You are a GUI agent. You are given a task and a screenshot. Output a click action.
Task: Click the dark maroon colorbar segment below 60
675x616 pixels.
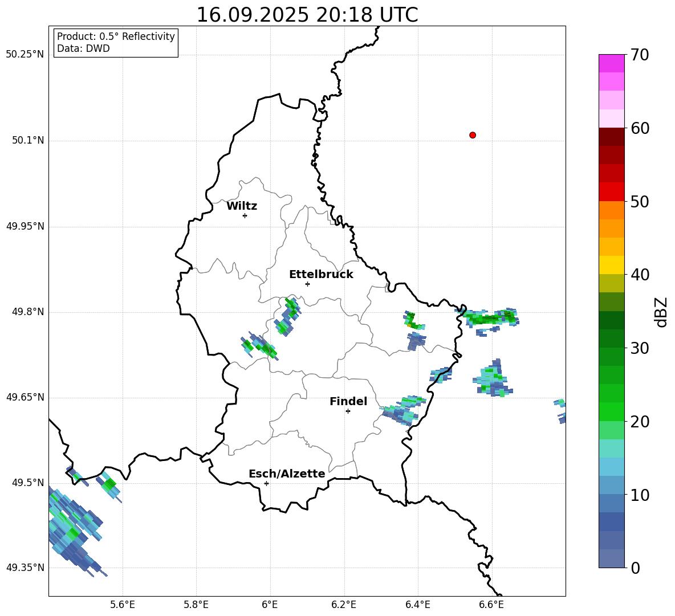[611, 137]
